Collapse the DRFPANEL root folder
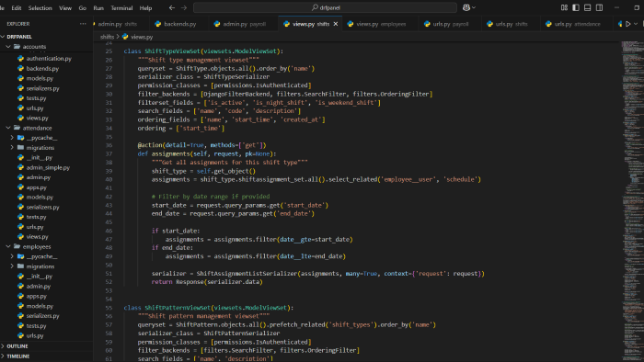644x362 pixels. [46, 37]
